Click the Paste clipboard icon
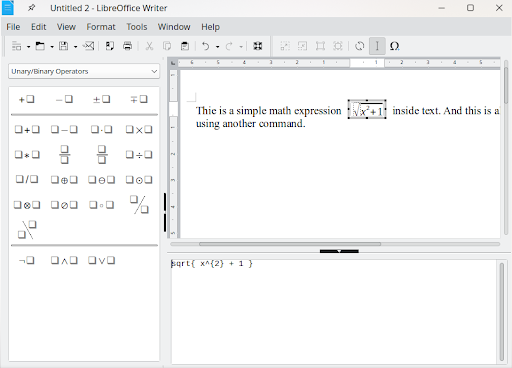 click(x=185, y=46)
